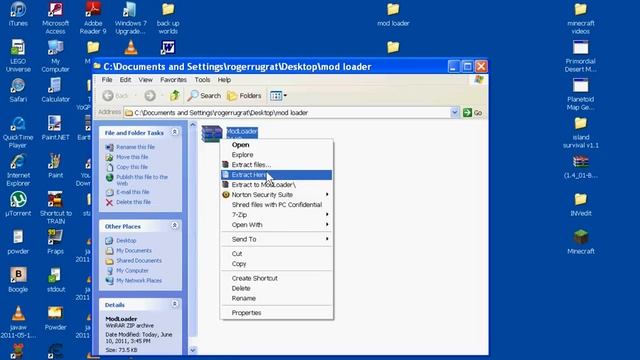Open the Help menu
Screen dimensions: 640x360
pos(224,80)
